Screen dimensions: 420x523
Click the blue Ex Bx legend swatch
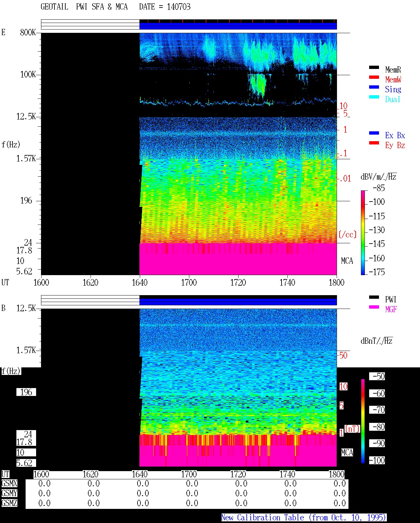(x=374, y=133)
